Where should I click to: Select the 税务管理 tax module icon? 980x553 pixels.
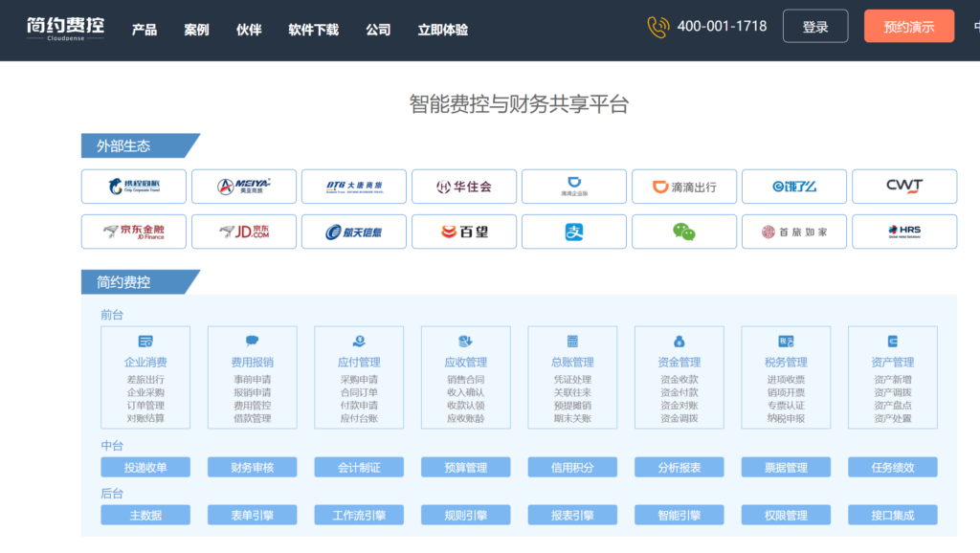785,340
